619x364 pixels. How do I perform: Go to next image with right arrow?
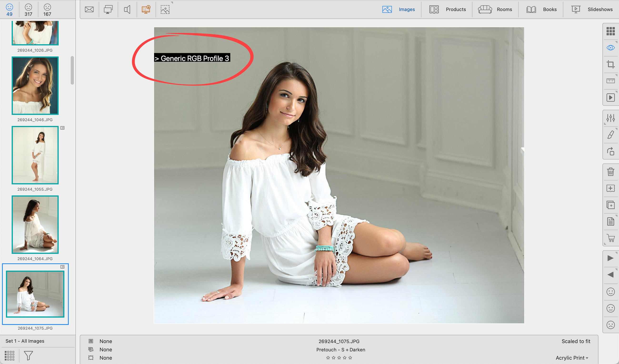[610, 258]
